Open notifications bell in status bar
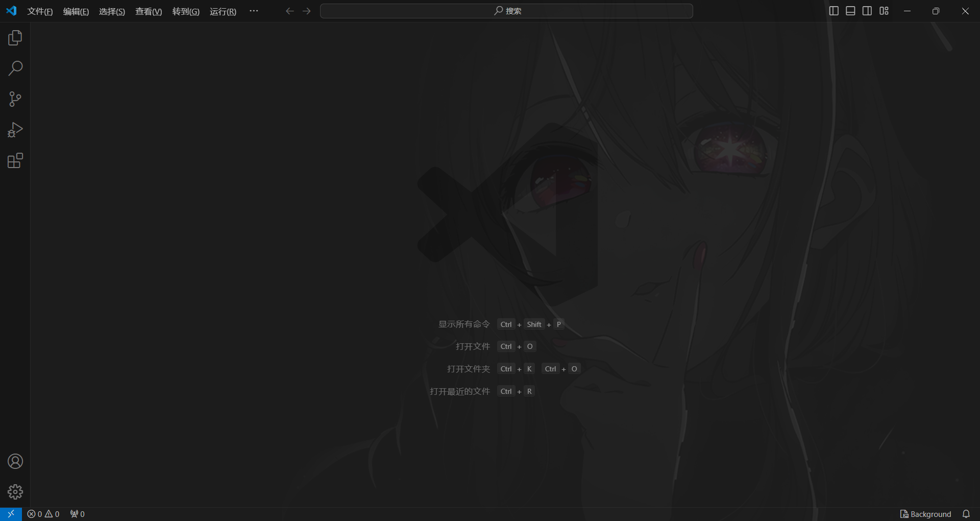980x521 pixels. (x=966, y=514)
